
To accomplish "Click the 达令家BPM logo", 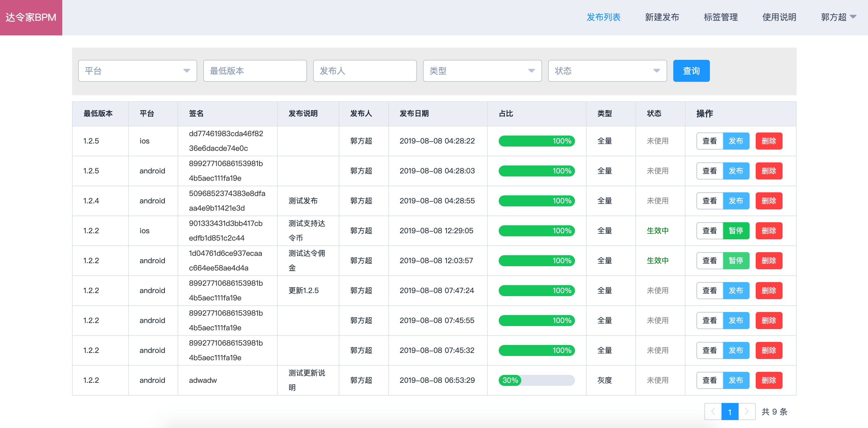I will tap(31, 17).
